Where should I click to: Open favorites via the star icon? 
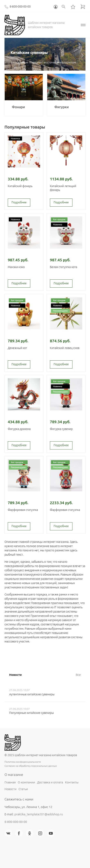point(73,6)
